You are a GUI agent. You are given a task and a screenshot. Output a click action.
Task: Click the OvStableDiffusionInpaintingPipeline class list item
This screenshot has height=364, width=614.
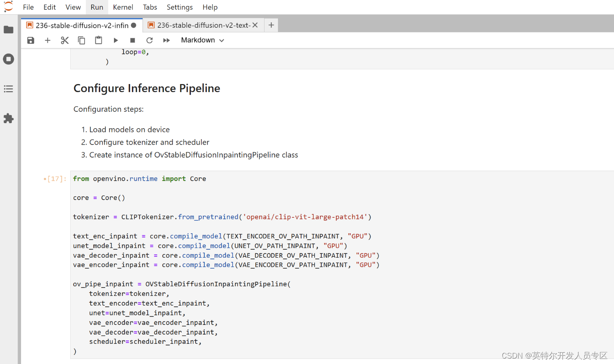pos(193,155)
